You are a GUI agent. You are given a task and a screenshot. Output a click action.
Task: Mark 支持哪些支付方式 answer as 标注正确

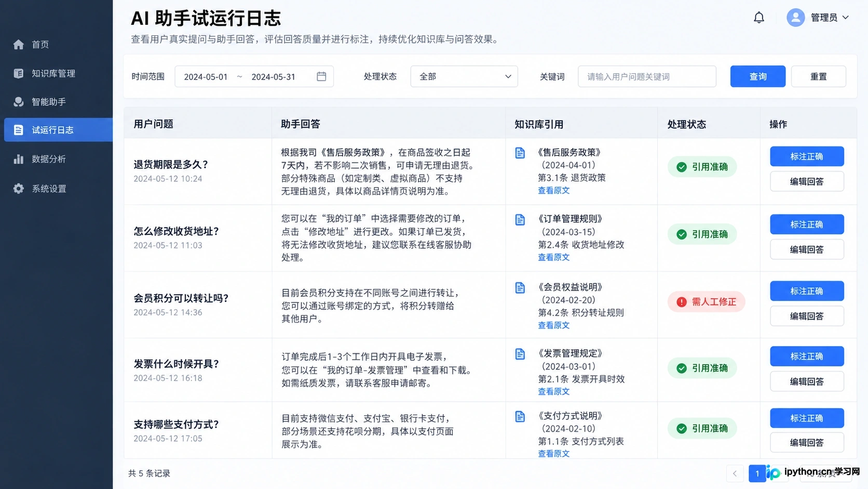pos(807,418)
